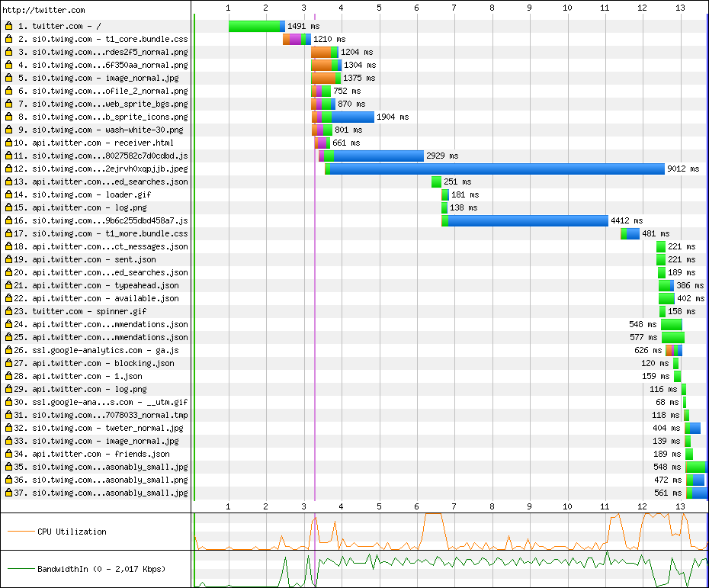Screen dimensions: 709x588
Task: Click the green BandwidthIn legend line
Action: click(20, 568)
